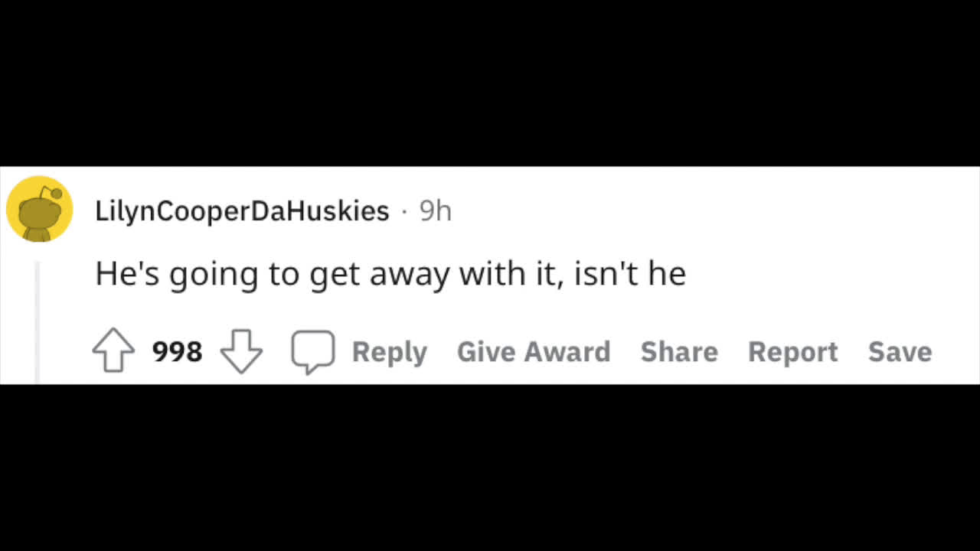Click the 9h comment timestamp
This screenshot has height=551, width=980.
[436, 210]
